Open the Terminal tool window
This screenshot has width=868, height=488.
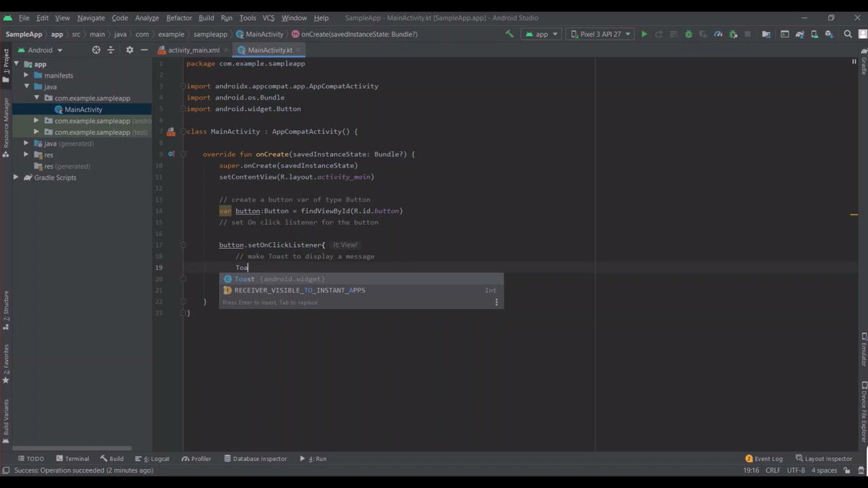tap(73, 459)
